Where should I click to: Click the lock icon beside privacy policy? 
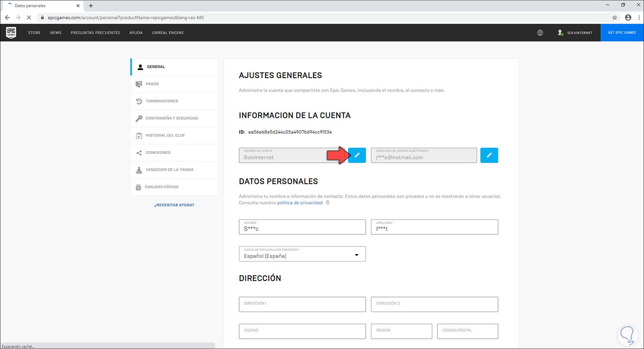[328, 203]
